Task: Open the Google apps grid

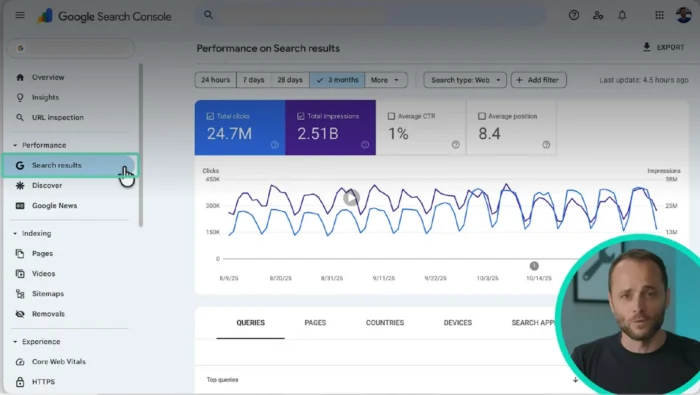Action: tap(659, 15)
